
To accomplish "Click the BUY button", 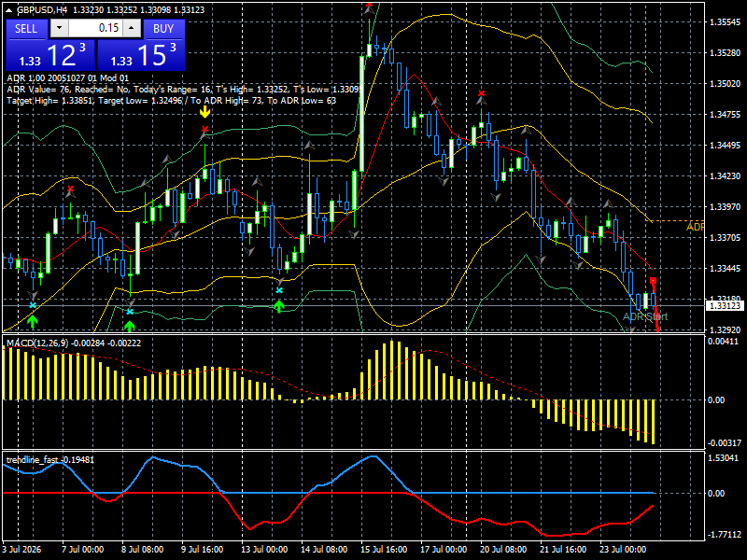I will point(163,29).
